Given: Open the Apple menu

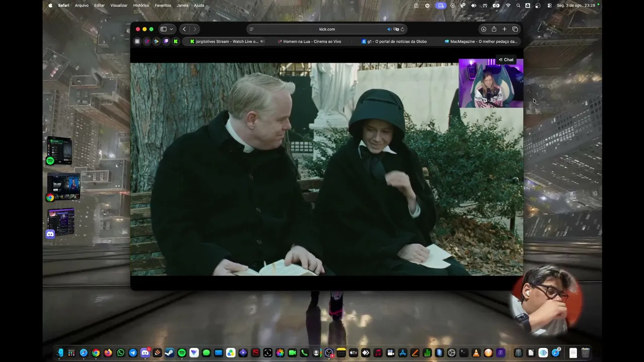Looking at the screenshot, I should coord(50,6).
